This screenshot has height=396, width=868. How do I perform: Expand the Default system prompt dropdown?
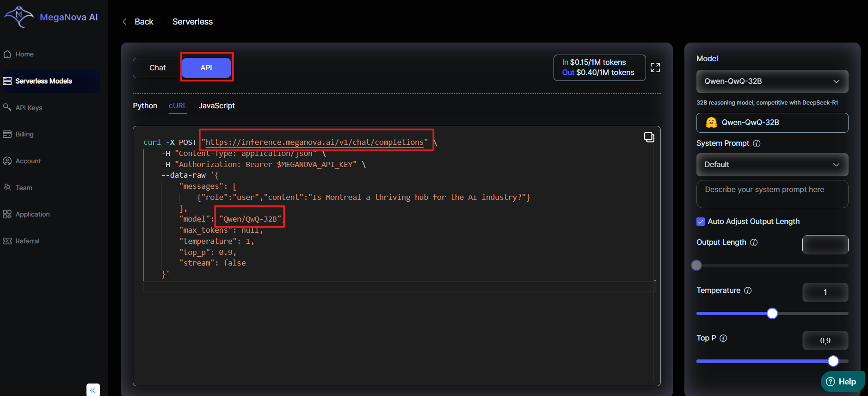(x=772, y=165)
